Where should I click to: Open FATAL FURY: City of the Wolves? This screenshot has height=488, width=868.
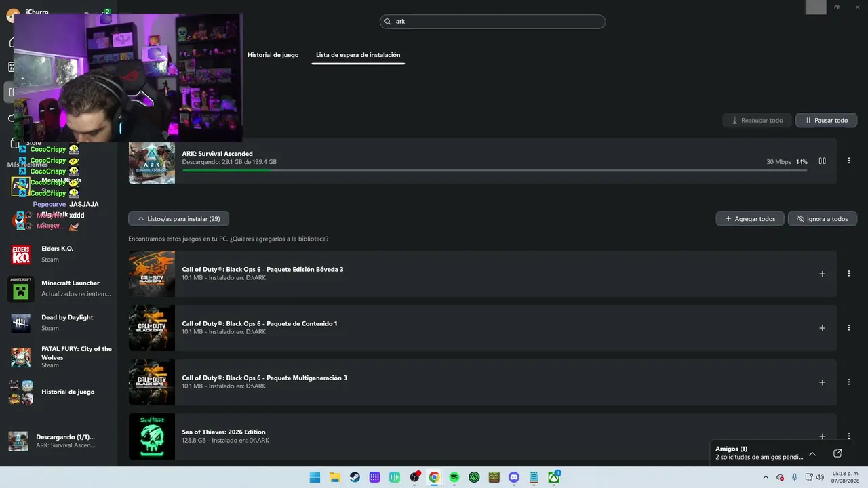coord(59,357)
